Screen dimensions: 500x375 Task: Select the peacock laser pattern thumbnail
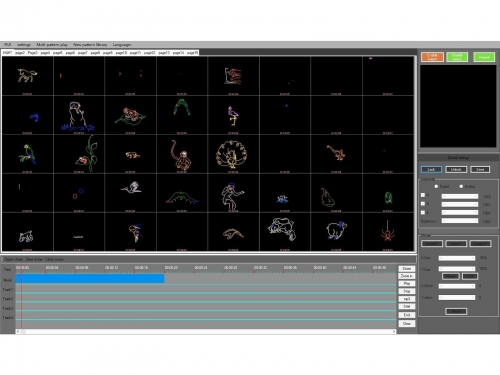pyautogui.click(x=233, y=154)
